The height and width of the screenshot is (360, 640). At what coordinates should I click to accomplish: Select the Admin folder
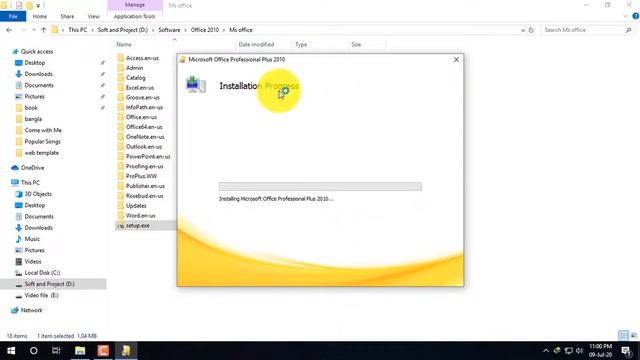click(134, 68)
